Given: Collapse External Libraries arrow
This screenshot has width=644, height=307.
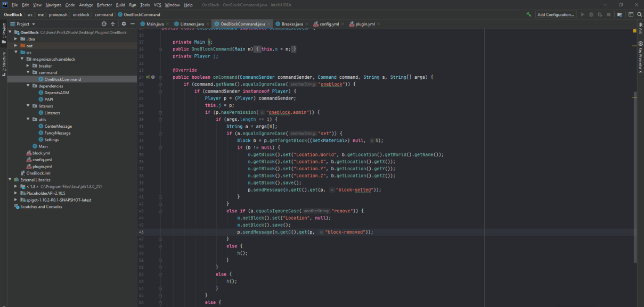Looking at the screenshot, I should 11,180.
